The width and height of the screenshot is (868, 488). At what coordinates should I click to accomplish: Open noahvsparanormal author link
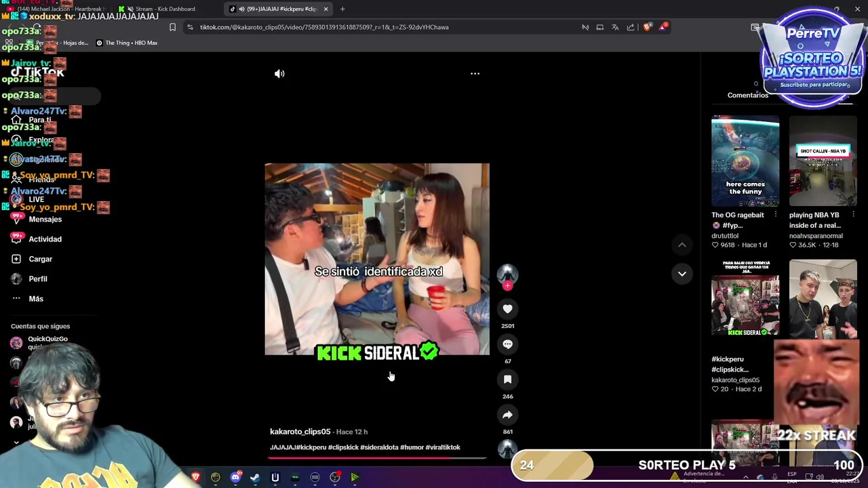click(x=816, y=236)
